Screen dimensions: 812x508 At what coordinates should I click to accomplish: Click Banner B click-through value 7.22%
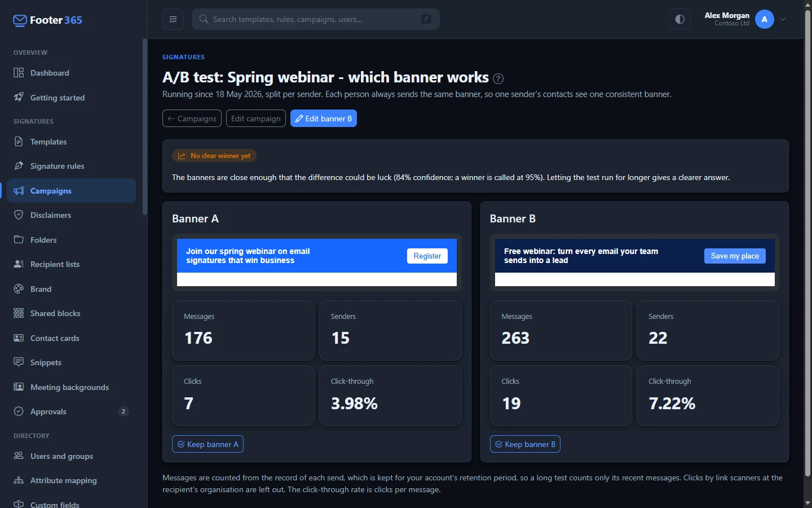[672, 403]
